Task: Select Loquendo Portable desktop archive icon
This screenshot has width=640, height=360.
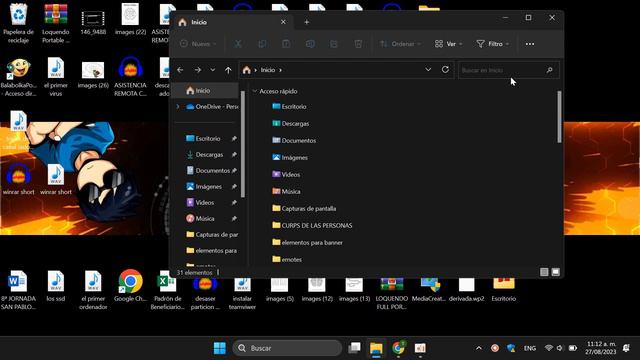Action: click(x=56, y=24)
